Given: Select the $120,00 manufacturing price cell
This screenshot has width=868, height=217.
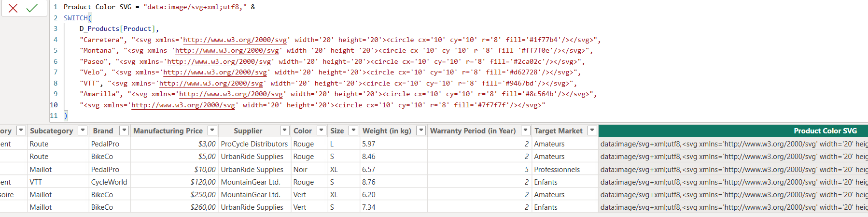Looking at the screenshot, I should tap(203, 182).
